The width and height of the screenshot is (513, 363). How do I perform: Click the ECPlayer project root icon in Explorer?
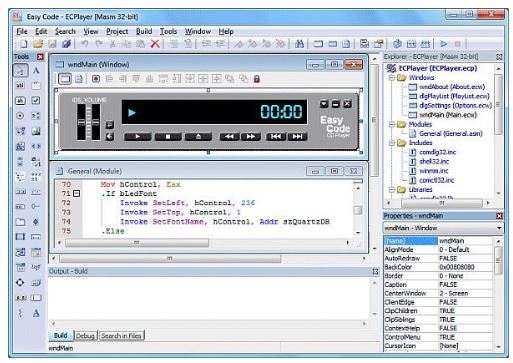pos(391,68)
